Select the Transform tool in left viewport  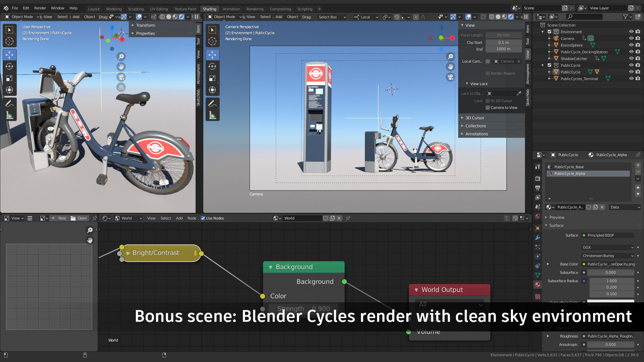[x=9, y=90]
